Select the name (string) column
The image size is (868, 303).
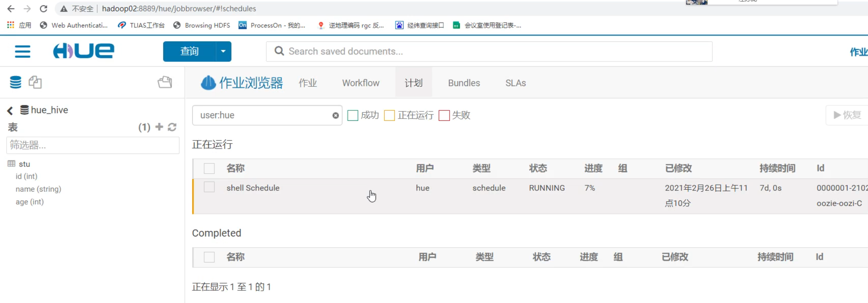[38, 189]
